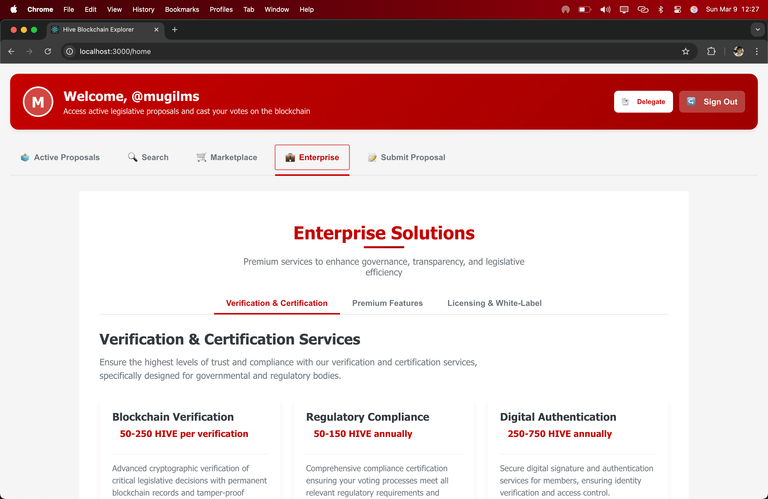Open the Bookmarks menu
Image resolution: width=768 pixels, height=499 pixels.
click(x=182, y=9)
